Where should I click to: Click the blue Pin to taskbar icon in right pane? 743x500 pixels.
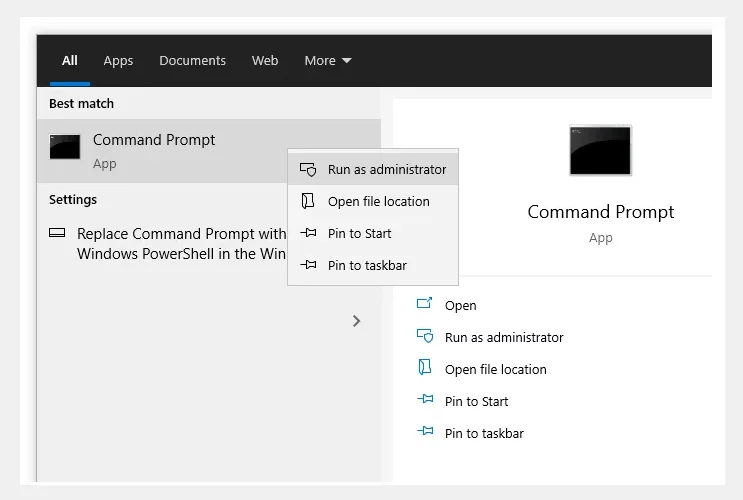tap(425, 431)
